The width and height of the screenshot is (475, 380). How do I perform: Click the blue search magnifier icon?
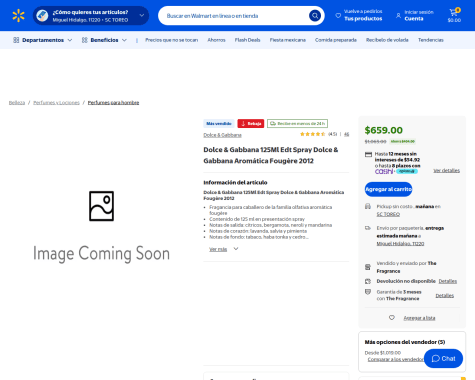[315, 16]
